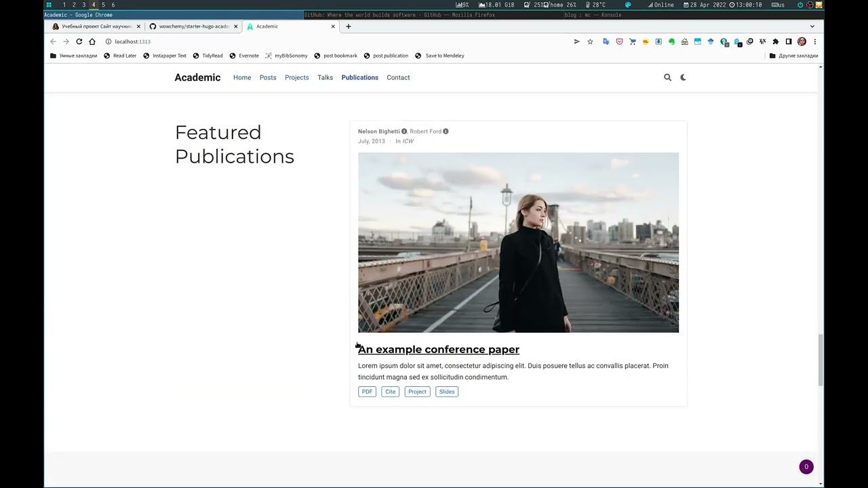The image size is (868, 488).
Task: Open the site search magnifier icon
Action: (x=667, y=77)
